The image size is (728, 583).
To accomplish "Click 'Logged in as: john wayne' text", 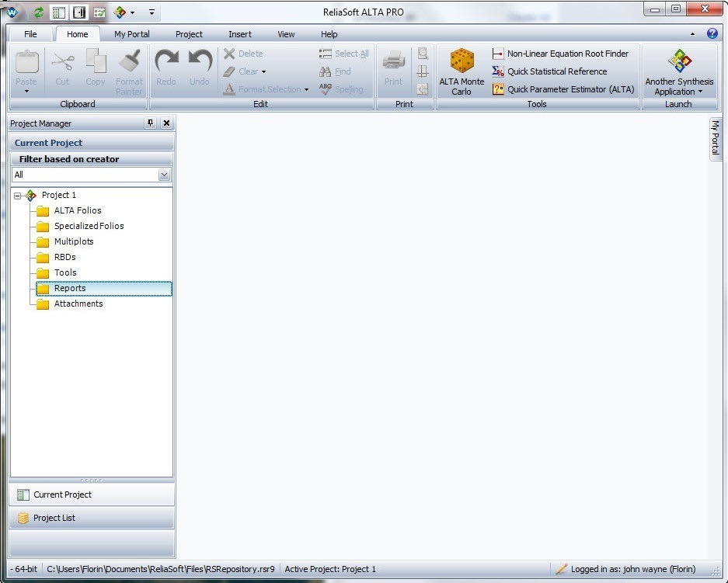I will click(x=633, y=569).
